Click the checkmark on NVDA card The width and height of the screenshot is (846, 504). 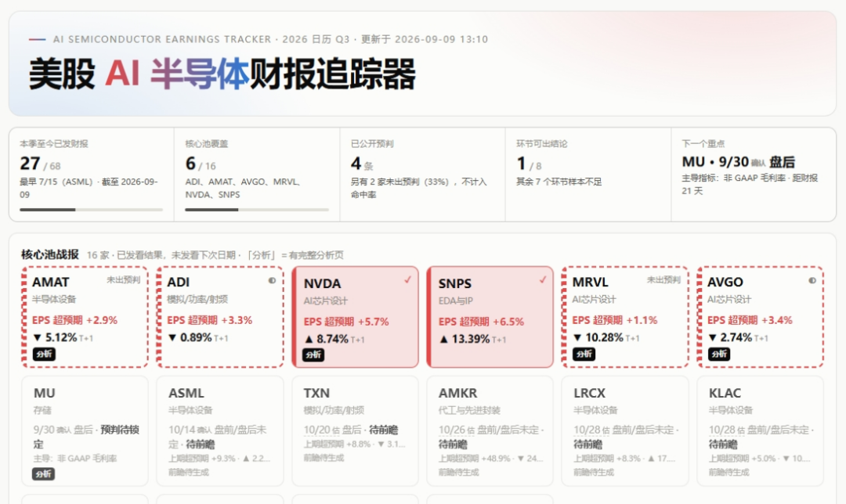tap(408, 279)
